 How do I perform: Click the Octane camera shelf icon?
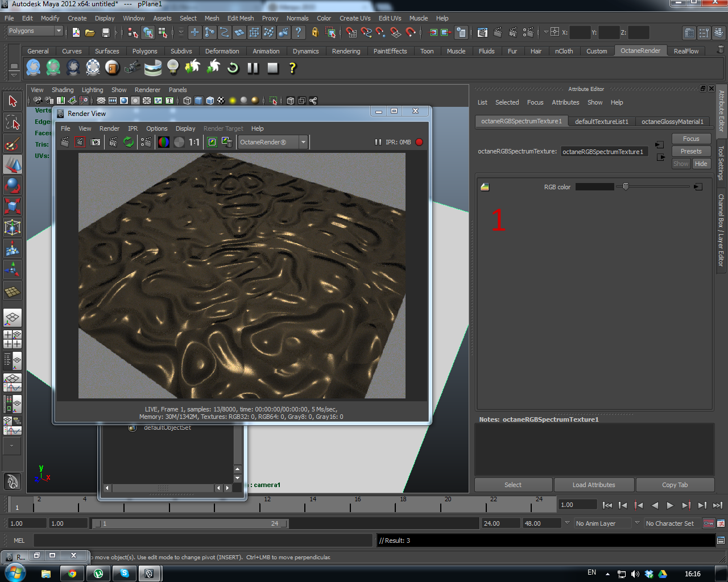[x=132, y=68]
